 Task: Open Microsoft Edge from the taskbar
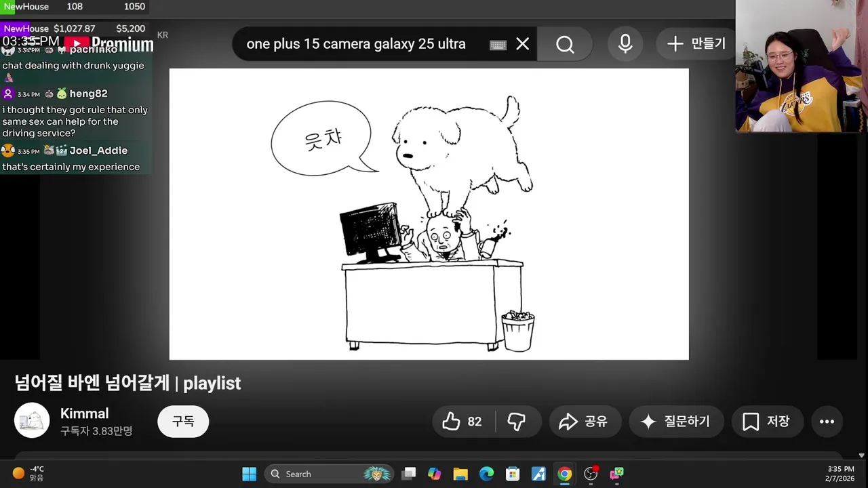pos(487,474)
